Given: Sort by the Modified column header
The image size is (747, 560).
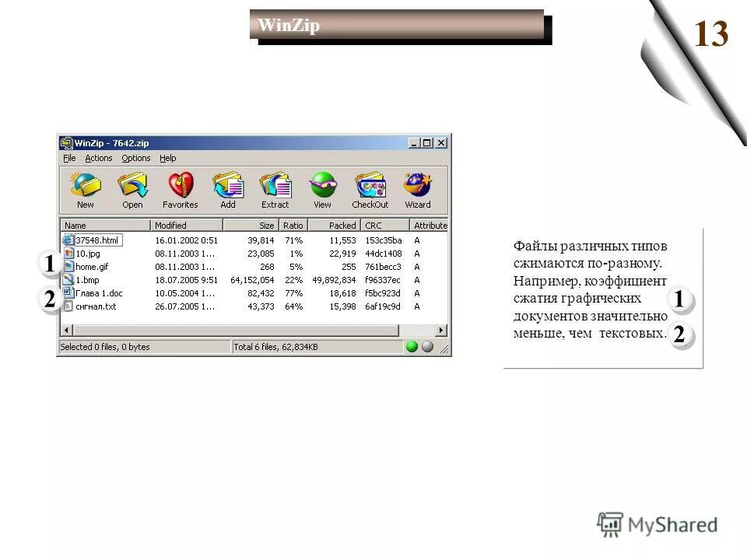Looking at the screenshot, I should click(187, 226).
